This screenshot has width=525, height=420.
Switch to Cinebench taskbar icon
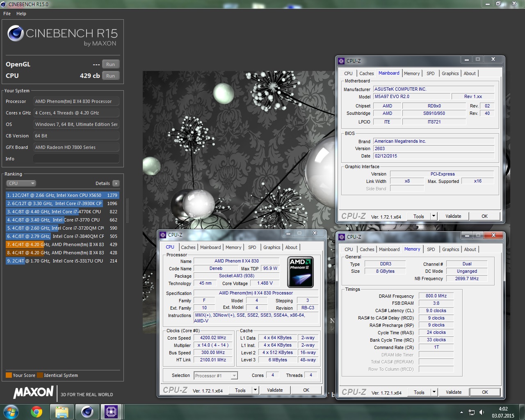[x=87, y=412]
